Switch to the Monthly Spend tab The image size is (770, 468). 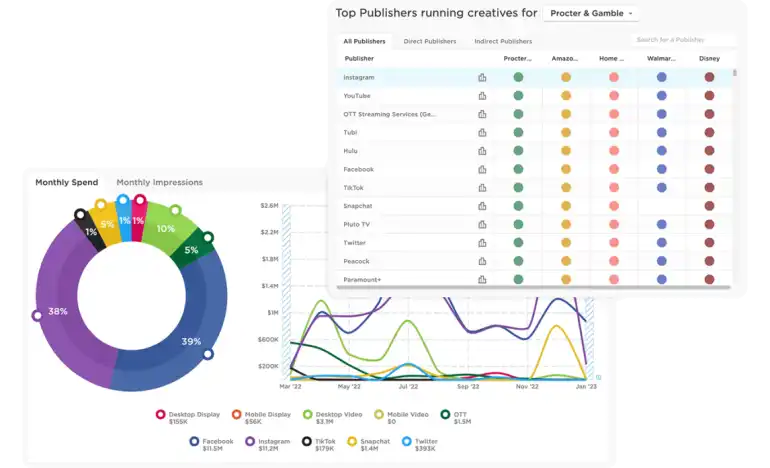(67, 182)
